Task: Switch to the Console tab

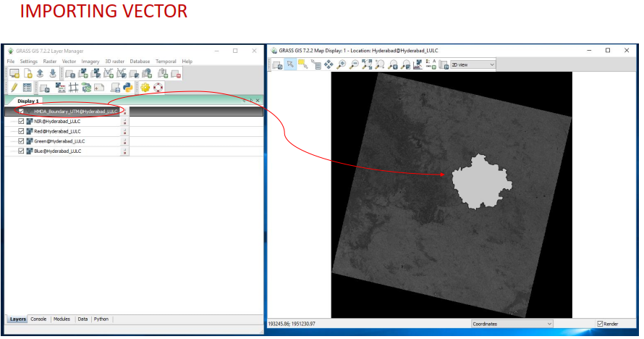Action: point(38,319)
